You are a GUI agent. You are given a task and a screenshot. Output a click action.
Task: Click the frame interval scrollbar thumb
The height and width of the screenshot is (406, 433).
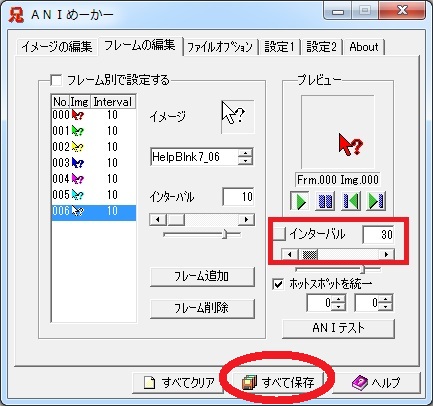[176, 220]
